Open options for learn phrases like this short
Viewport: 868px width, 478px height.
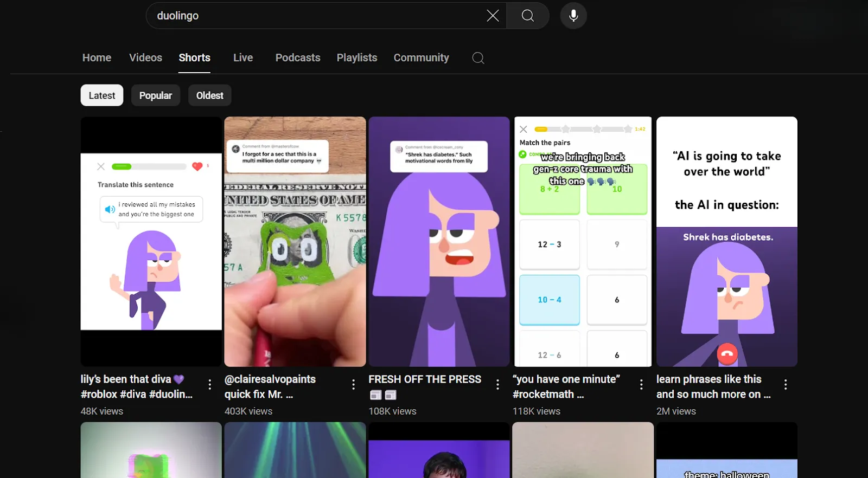click(x=786, y=385)
